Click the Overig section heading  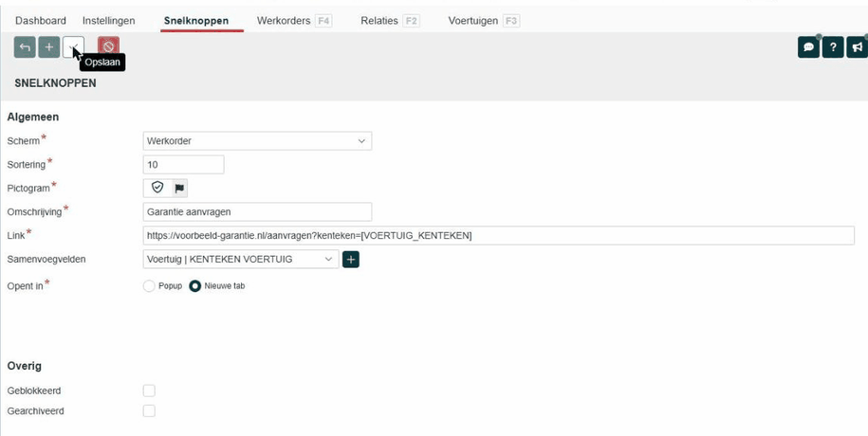point(25,366)
